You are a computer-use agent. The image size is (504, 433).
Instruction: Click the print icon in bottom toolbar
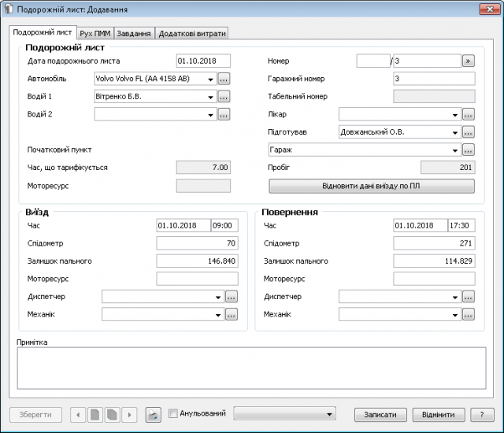153,414
